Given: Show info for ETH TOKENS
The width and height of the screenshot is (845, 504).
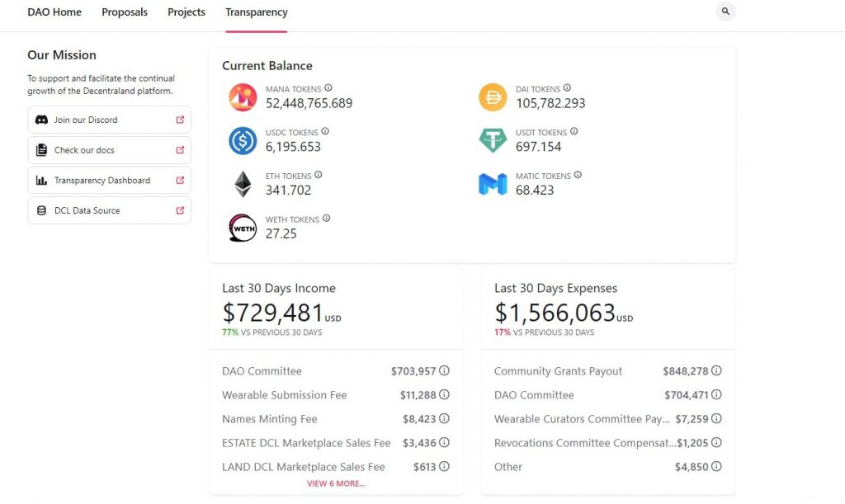Looking at the screenshot, I should [x=318, y=175].
